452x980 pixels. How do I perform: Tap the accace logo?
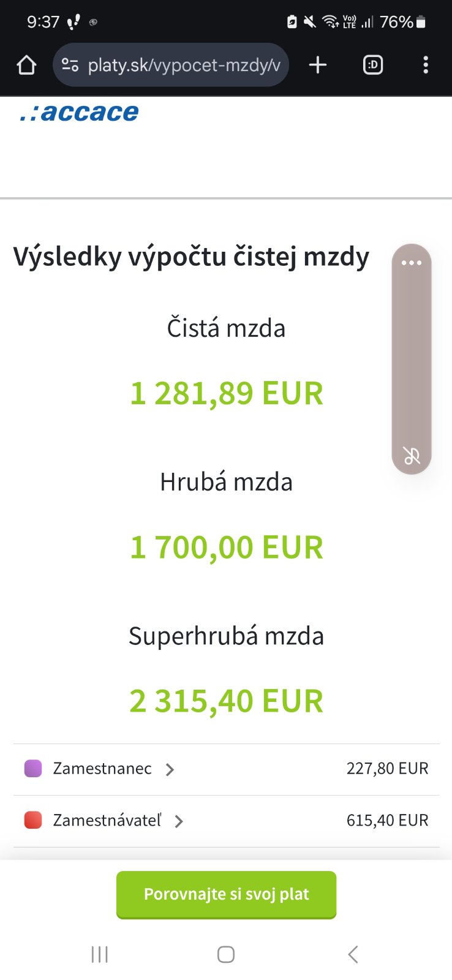[x=80, y=113]
